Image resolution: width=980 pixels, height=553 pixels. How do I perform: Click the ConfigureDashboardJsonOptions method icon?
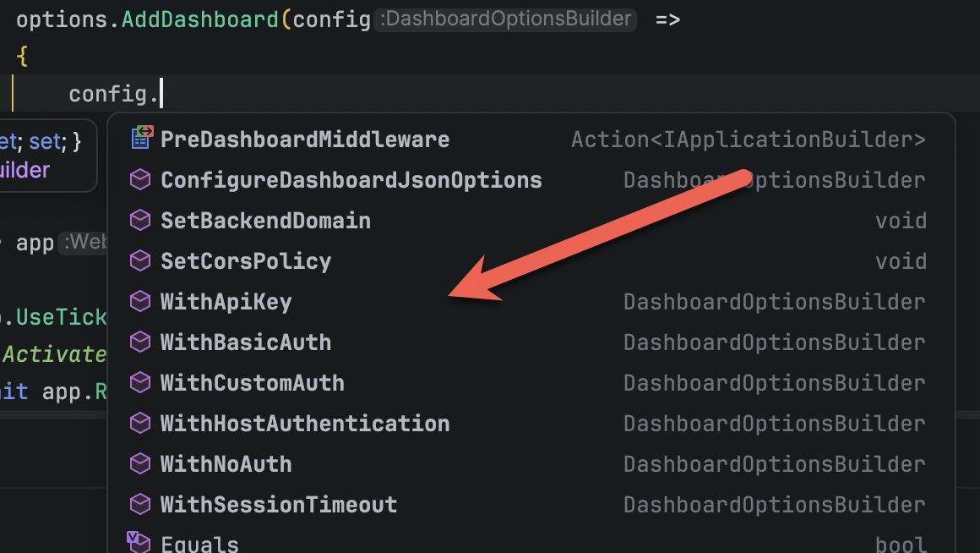[x=139, y=180]
